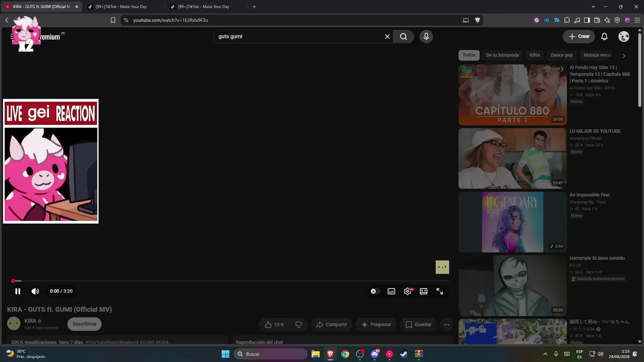Screen dimensions: 644x362
Task: Open the media control music note icon
Action: click(577, 20)
